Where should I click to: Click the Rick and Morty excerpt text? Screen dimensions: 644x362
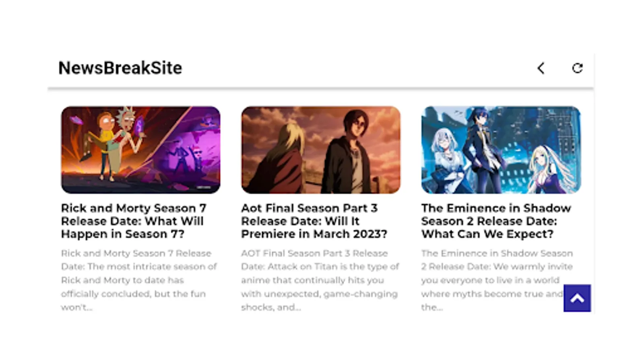pos(139,280)
